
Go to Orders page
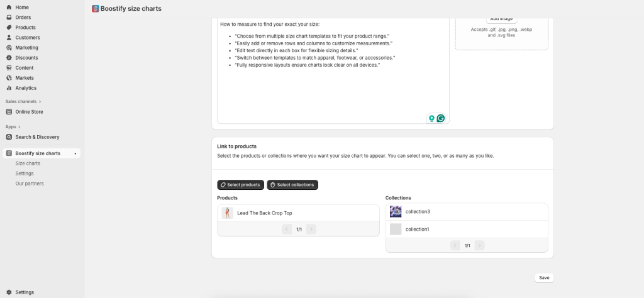[23, 17]
